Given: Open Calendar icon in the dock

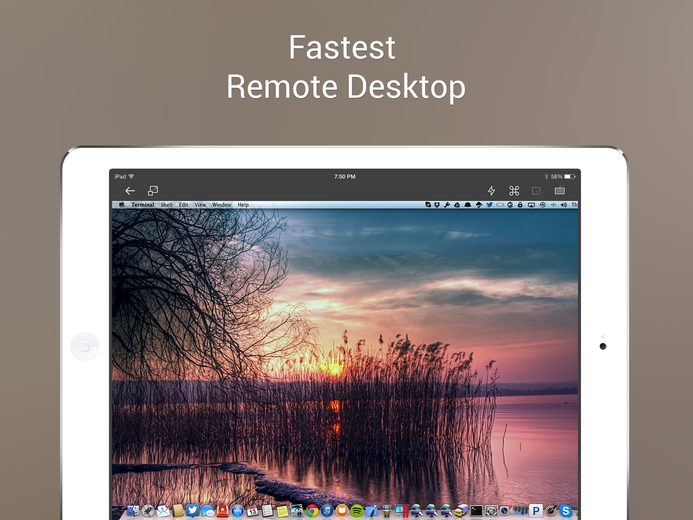Looking at the screenshot, I should coord(252,511).
